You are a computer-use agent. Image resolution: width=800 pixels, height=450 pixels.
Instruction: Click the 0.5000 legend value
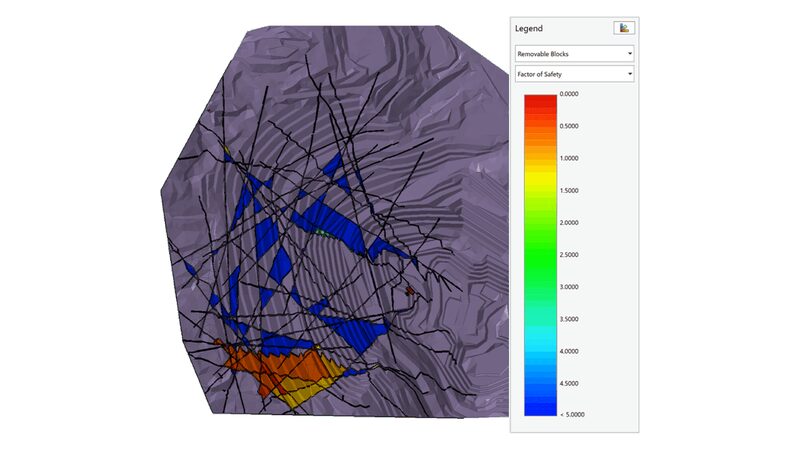(569, 126)
